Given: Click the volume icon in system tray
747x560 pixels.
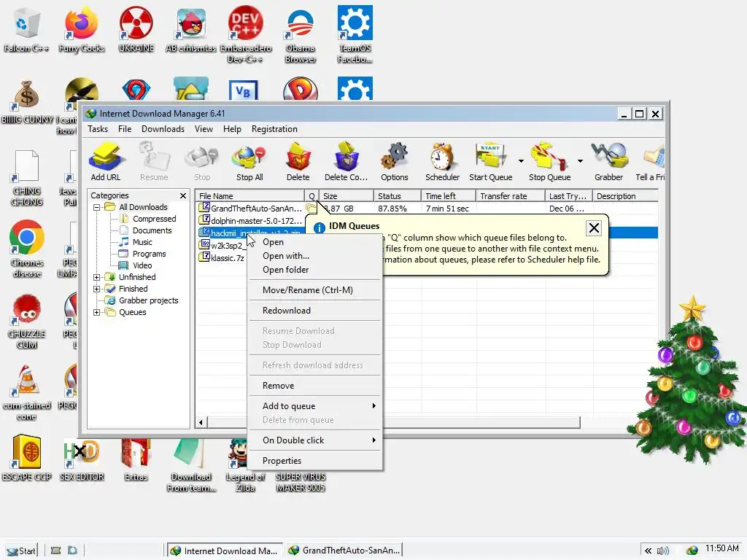Looking at the screenshot, I should point(662,551).
